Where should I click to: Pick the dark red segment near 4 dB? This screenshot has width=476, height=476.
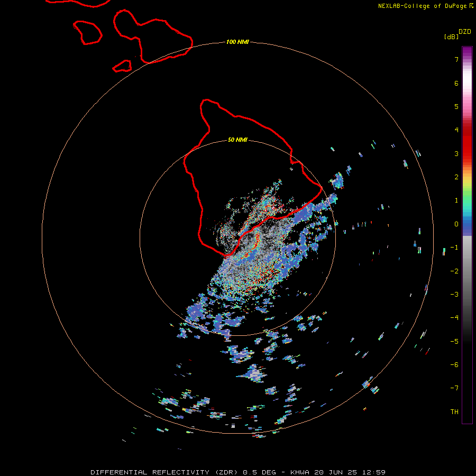pyautogui.click(x=467, y=131)
